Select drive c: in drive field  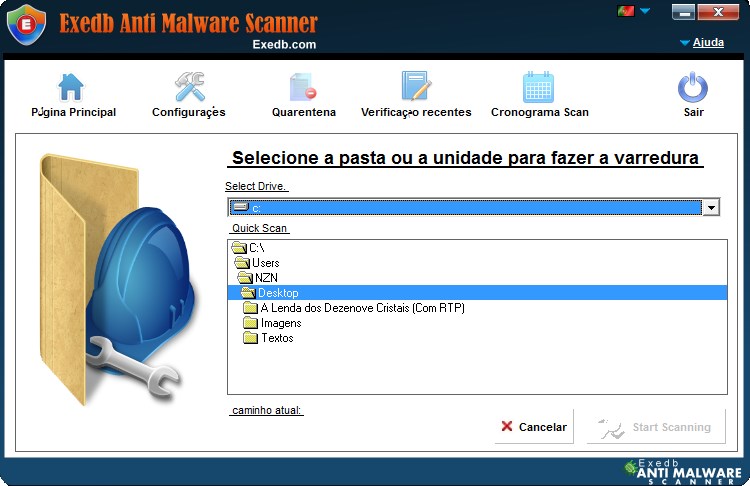(465, 208)
